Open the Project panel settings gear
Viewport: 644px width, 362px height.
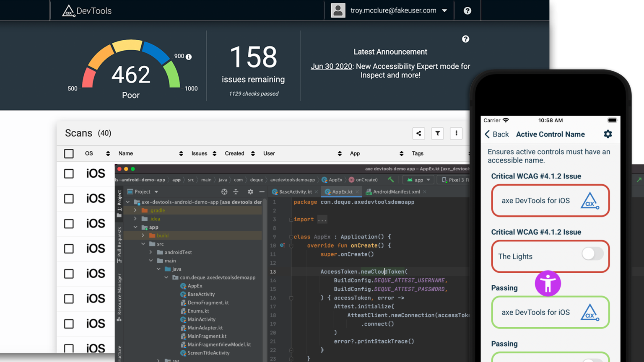(x=250, y=191)
